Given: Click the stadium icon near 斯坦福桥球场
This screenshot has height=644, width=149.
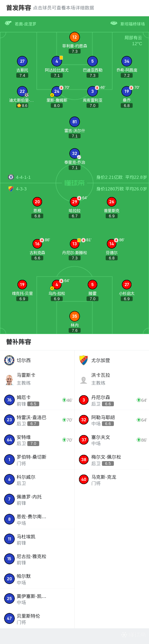Looking at the screenshot, I should (114, 23).
